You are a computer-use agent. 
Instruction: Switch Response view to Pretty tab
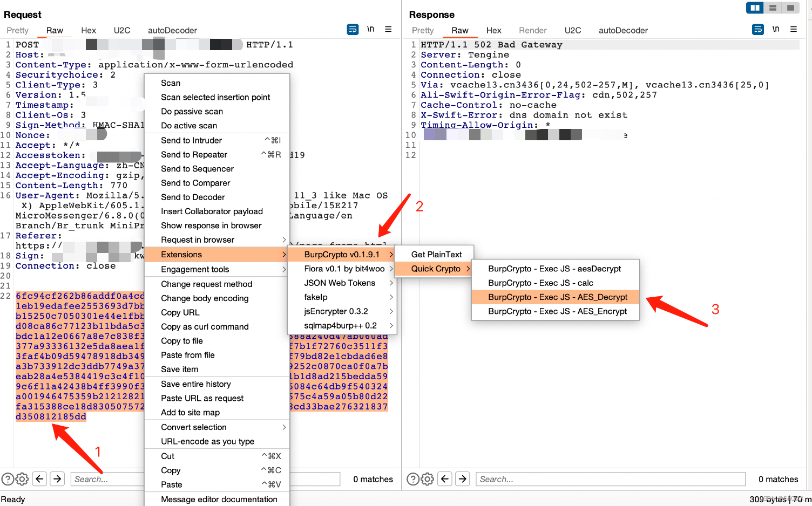tap(423, 30)
